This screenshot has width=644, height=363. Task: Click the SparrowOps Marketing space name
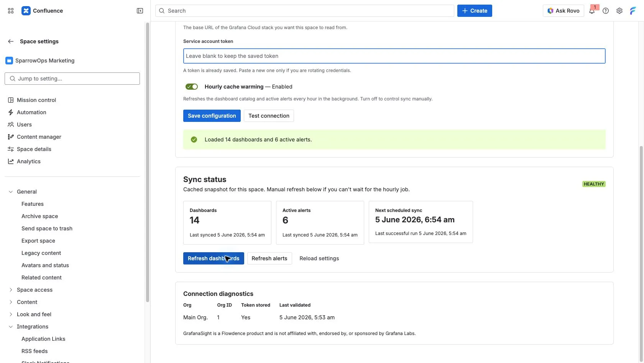point(45,61)
